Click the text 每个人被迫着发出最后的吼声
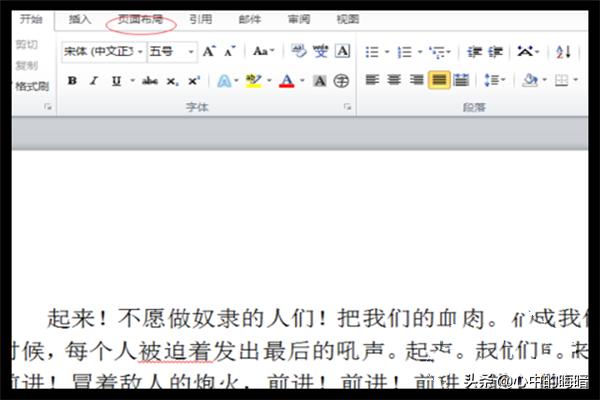600x400 pixels. point(224,351)
